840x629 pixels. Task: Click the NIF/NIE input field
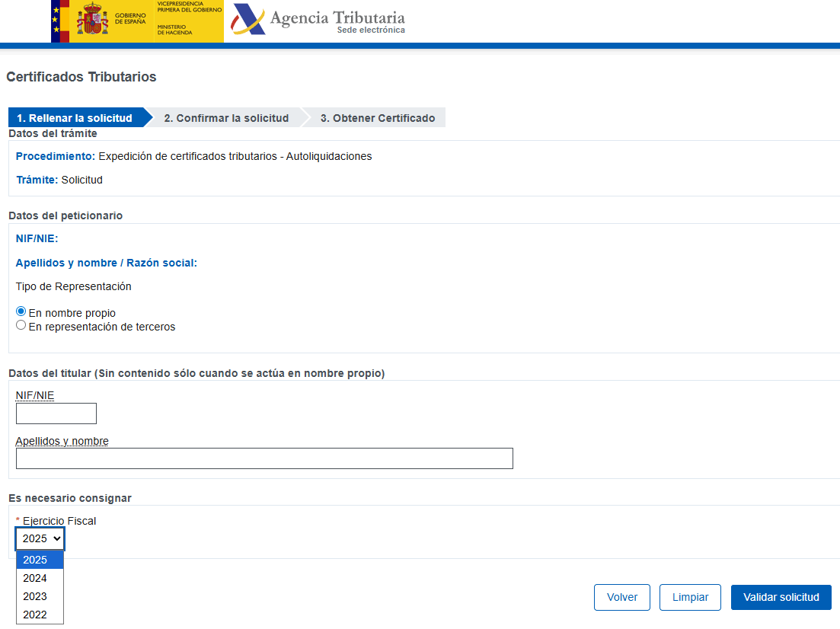(x=56, y=413)
